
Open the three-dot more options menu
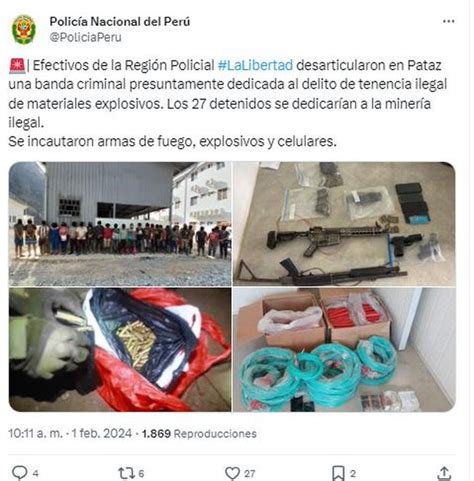448,21
